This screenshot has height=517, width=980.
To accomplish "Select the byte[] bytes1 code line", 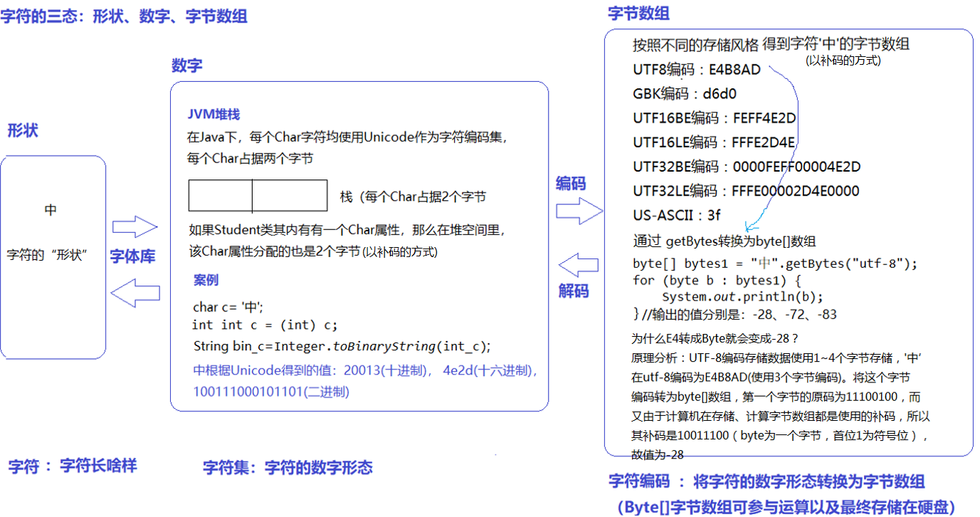I will [x=775, y=263].
